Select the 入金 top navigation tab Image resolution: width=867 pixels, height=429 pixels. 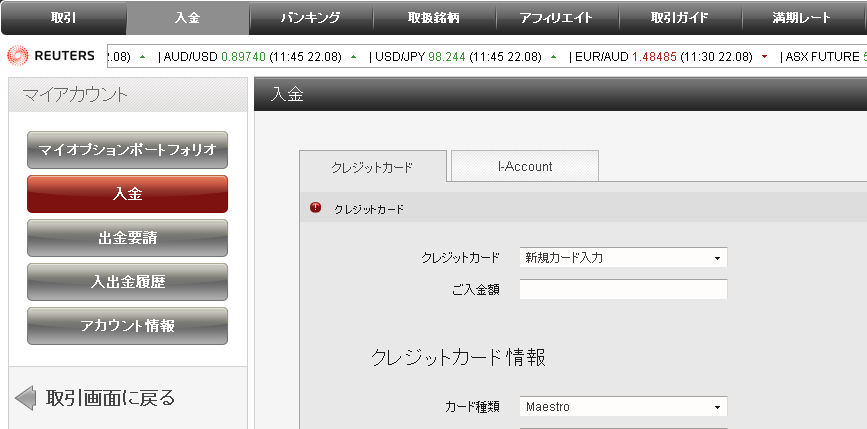tap(187, 18)
